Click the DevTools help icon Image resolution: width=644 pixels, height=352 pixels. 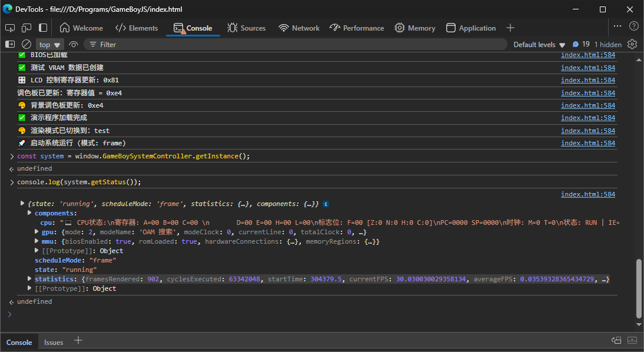coord(634,26)
